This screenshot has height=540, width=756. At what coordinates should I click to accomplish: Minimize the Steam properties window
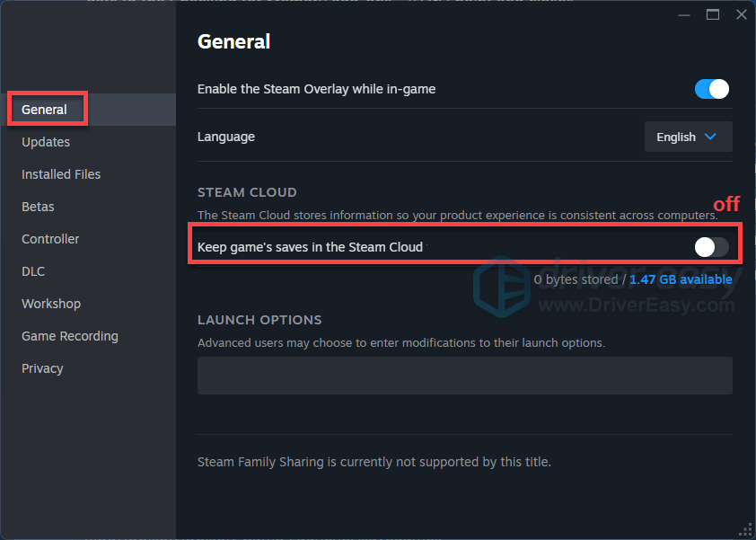pyautogui.click(x=685, y=14)
